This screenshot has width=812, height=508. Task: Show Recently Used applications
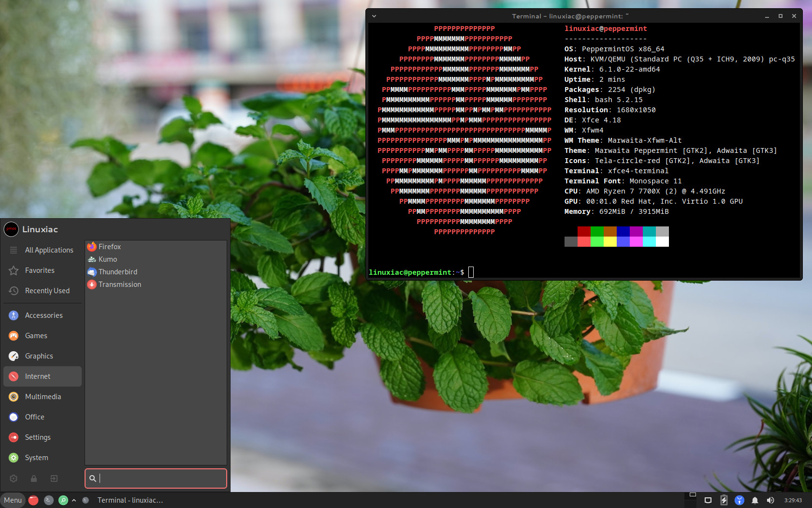pos(43,291)
